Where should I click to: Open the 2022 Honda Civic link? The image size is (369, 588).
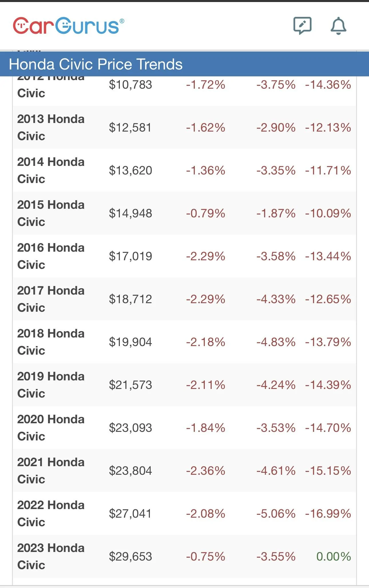[x=51, y=513]
